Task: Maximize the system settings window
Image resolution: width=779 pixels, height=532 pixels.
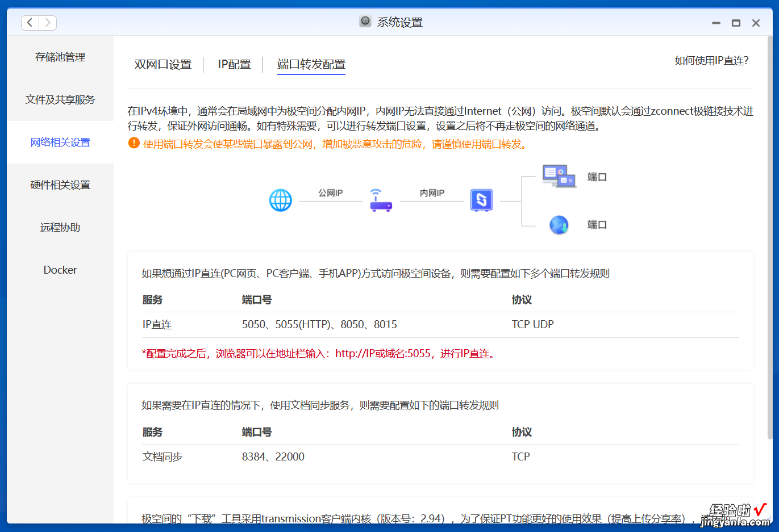Action: coord(736,23)
